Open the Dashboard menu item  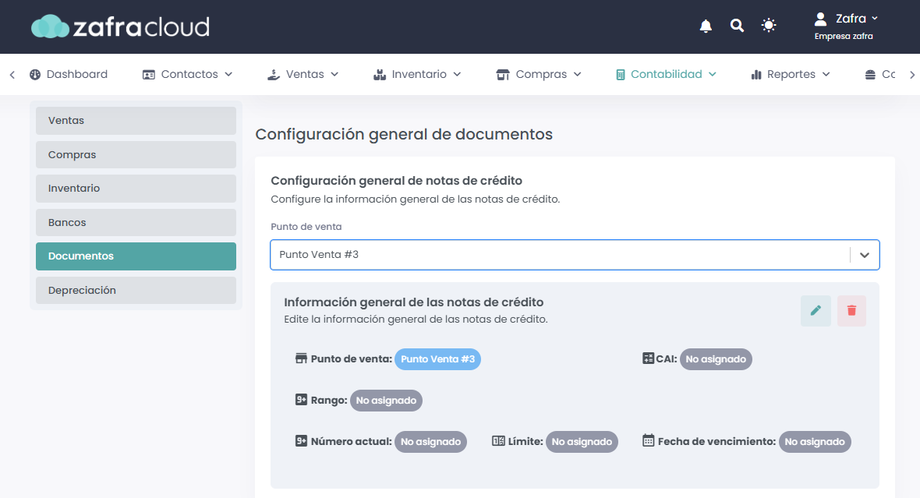click(68, 74)
